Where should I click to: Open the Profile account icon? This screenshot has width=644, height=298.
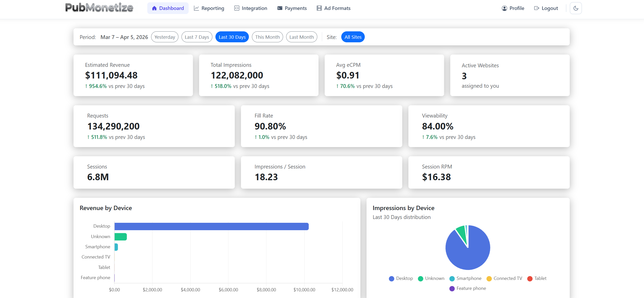click(x=504, y=8)
